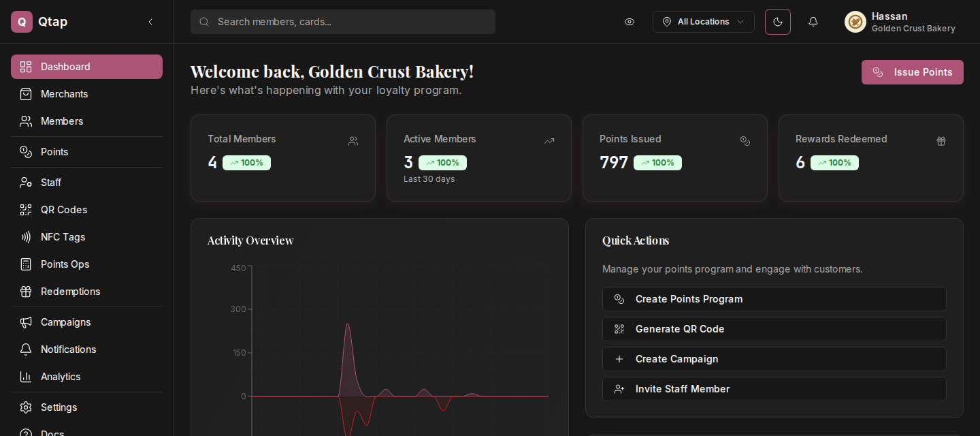The height and width of the screenshot is (436, 980).
Task: Click the Rewards Redeemed 100% badge
Action: (x=834, y=163)
